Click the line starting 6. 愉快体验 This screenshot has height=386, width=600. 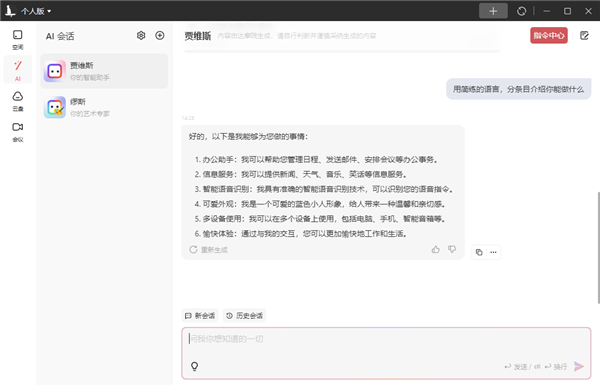[300, 234]
